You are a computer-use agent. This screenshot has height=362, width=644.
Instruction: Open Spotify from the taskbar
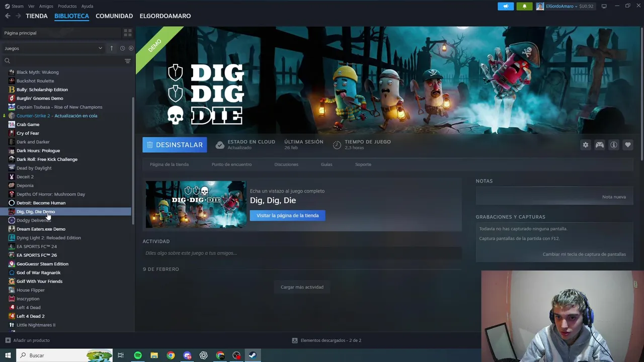pyautogui.click(x=138, y=355)
